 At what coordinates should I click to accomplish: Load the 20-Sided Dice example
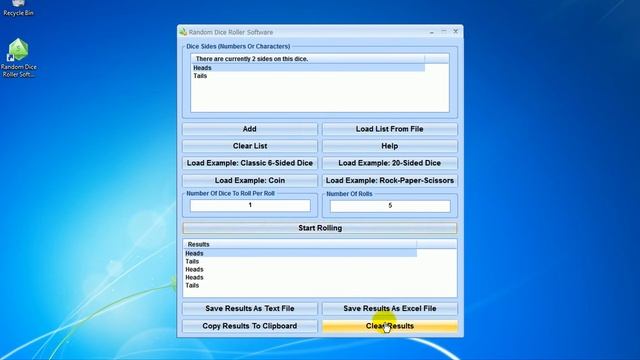pos(389,163)
